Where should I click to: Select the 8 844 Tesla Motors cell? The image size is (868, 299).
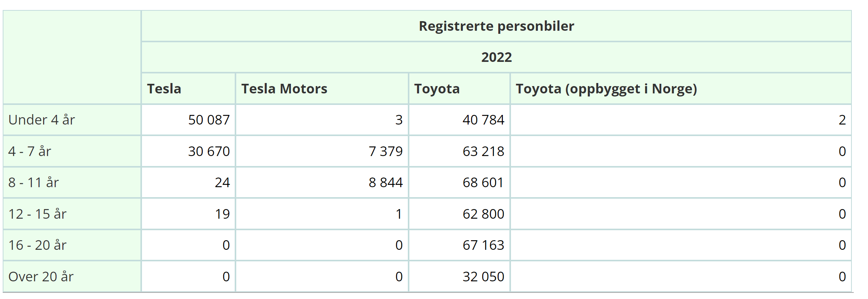(x=322, y=183)
